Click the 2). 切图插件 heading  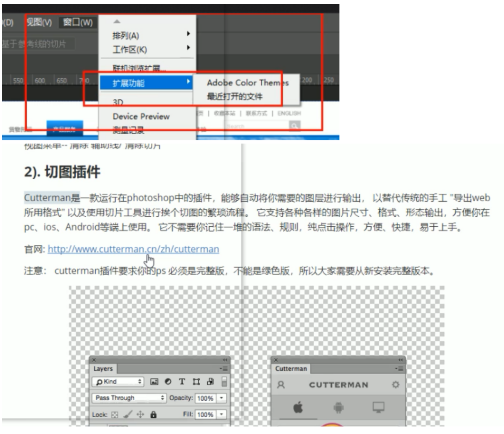click(x=62, y=172)
